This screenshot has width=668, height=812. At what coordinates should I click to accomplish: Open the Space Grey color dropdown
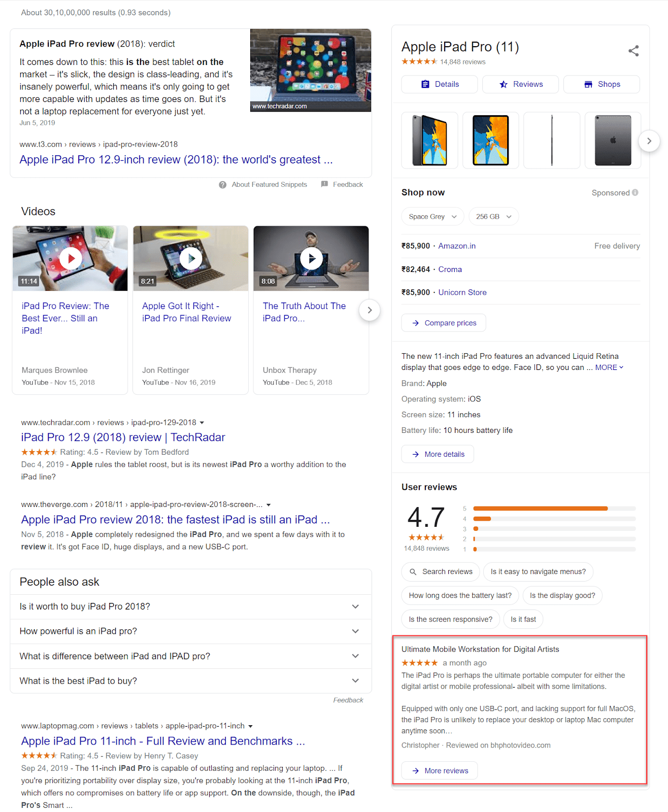(x=432, y=217)
